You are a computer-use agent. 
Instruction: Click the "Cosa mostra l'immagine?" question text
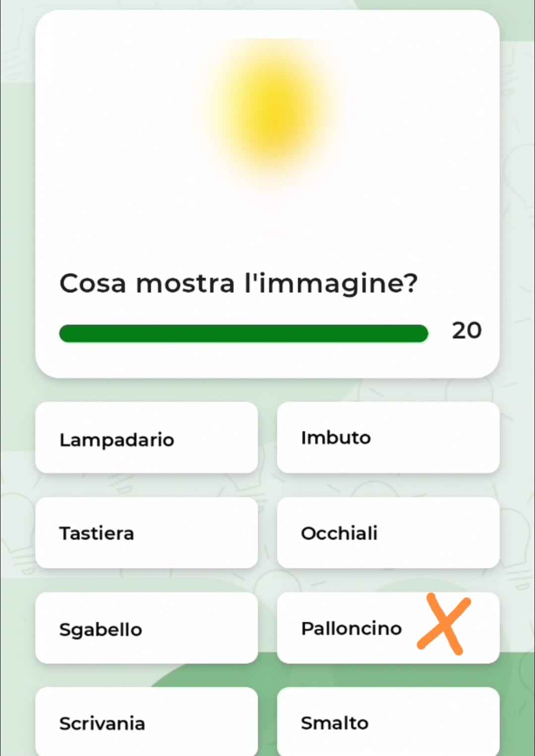pos(238,283)
